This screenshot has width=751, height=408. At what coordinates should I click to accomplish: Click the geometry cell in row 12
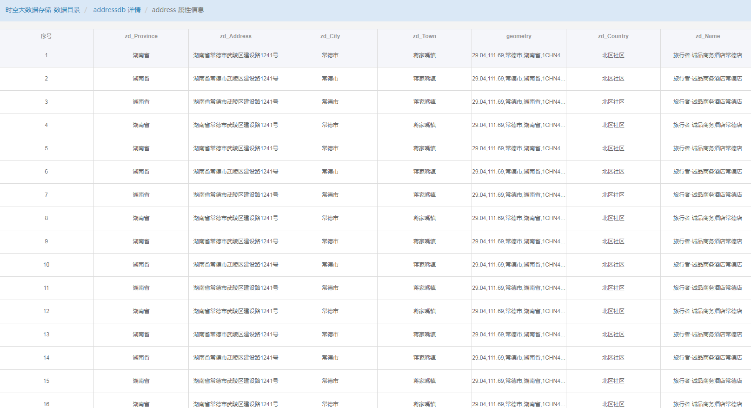[x=518, y=311]
